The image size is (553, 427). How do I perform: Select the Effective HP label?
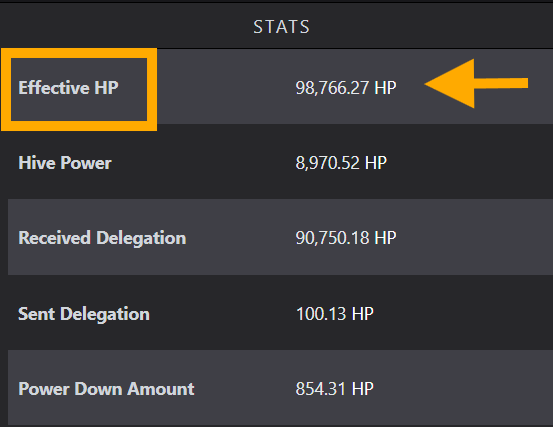tap(68, 87)
